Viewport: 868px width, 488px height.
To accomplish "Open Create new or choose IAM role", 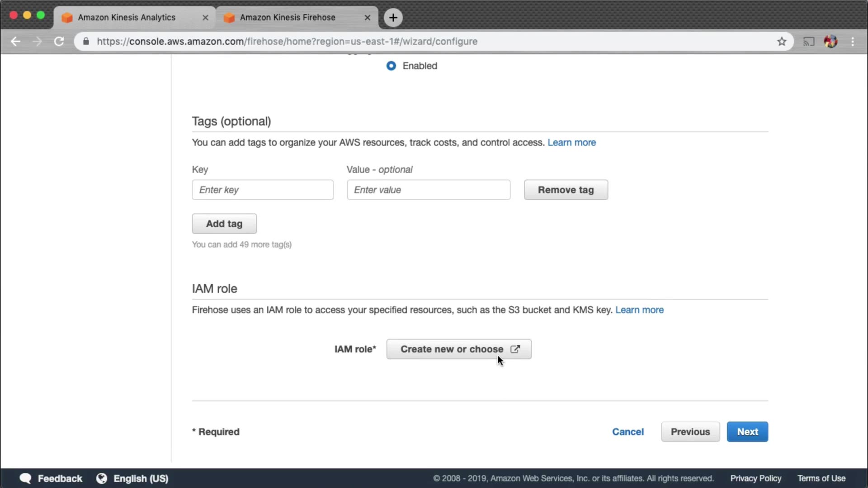I will [x=458, y=349].
